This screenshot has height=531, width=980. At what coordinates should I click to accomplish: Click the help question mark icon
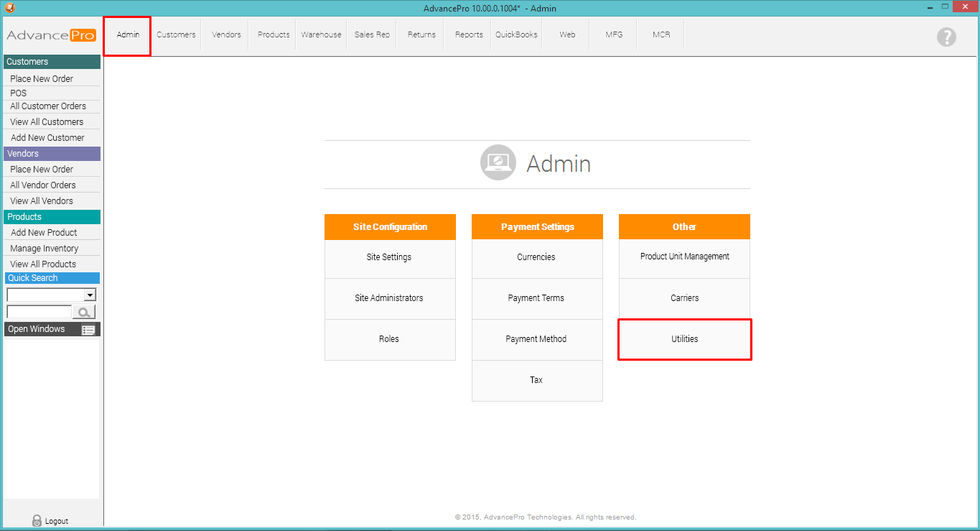pos(946,37)
